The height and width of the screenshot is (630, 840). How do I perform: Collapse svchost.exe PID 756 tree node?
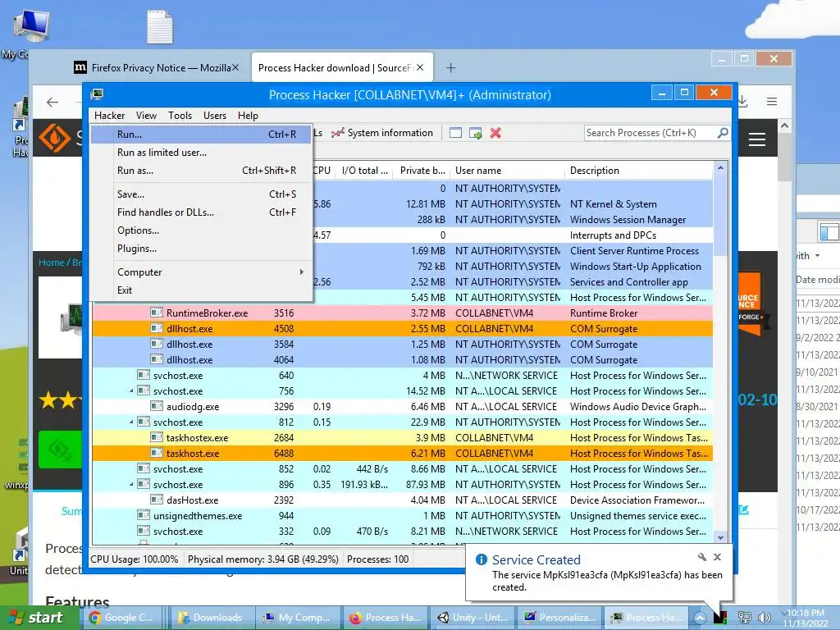(x=131, y=391)
